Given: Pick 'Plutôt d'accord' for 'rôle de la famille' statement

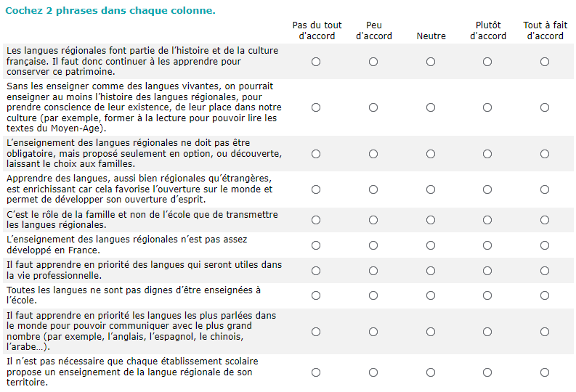Looking at the screenshot, I should coord(487,220).
